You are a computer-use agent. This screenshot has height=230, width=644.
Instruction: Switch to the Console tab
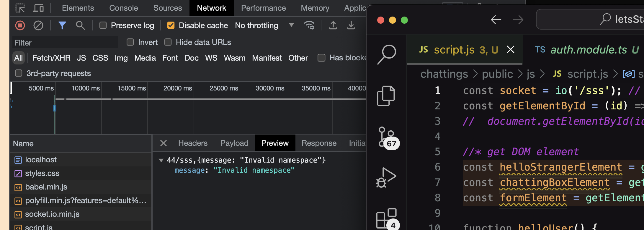click(123, 8)
